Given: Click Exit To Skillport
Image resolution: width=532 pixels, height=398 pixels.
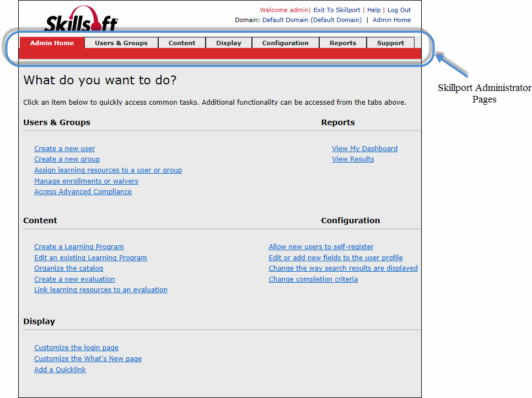Looking at the screenshot, I should [336, 10].
